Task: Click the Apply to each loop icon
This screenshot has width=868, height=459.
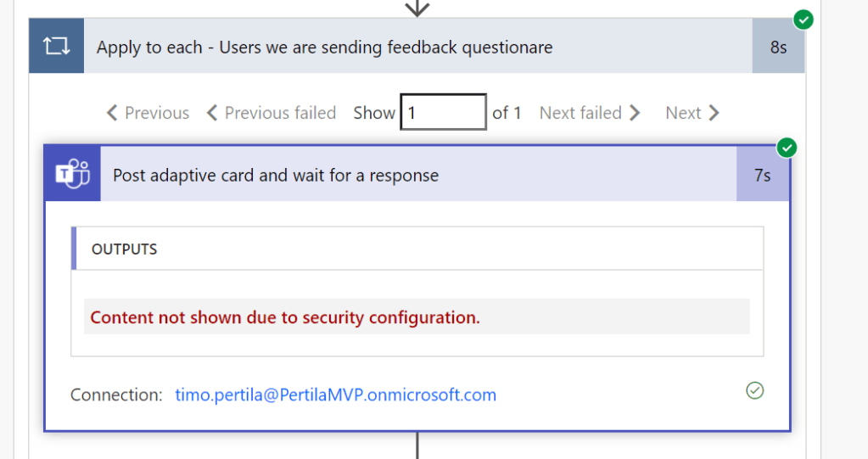Action: coord(56,47)
